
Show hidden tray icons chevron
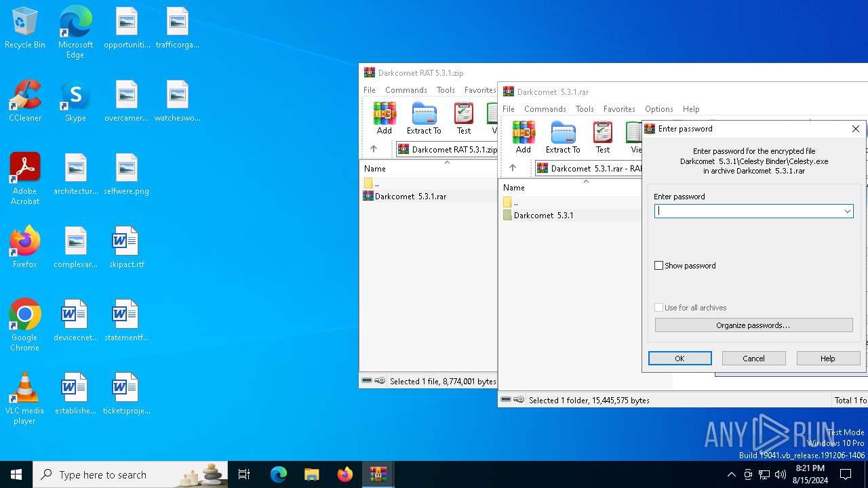731,474
